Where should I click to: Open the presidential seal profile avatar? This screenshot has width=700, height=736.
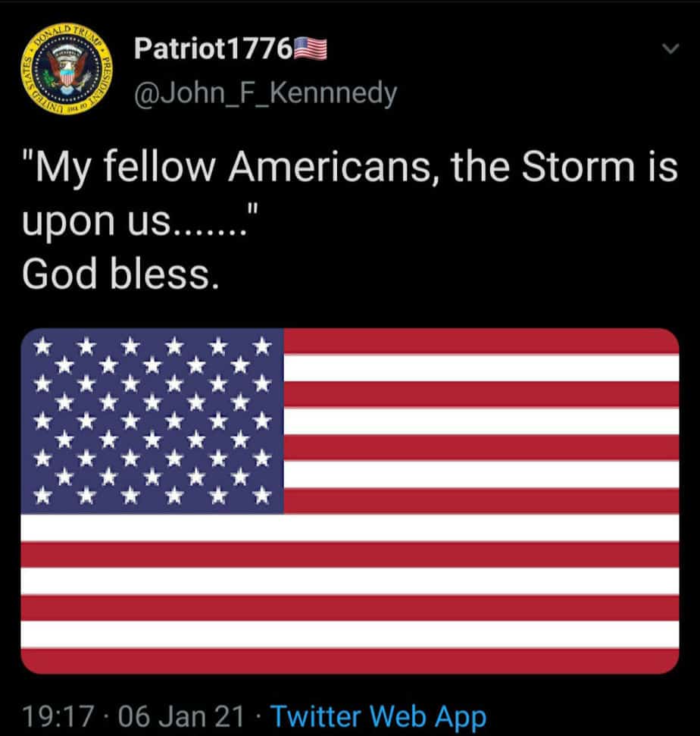click(x=67, y=68)
